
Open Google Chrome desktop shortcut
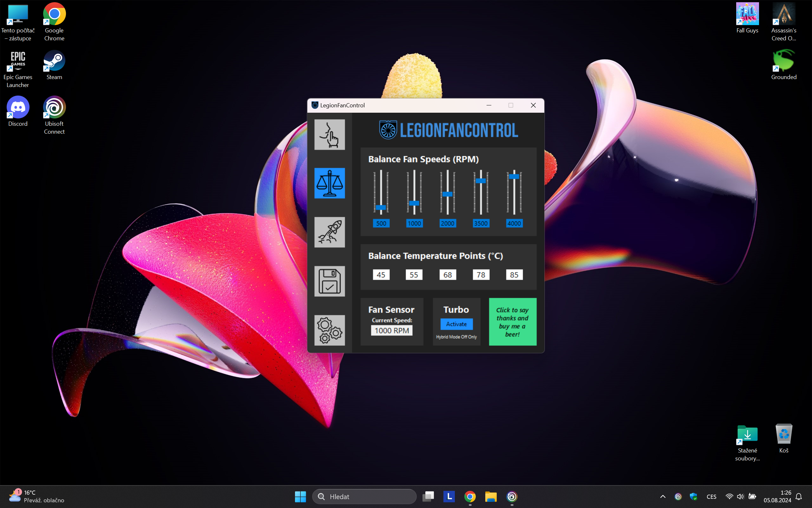click(x=54, y=22)
